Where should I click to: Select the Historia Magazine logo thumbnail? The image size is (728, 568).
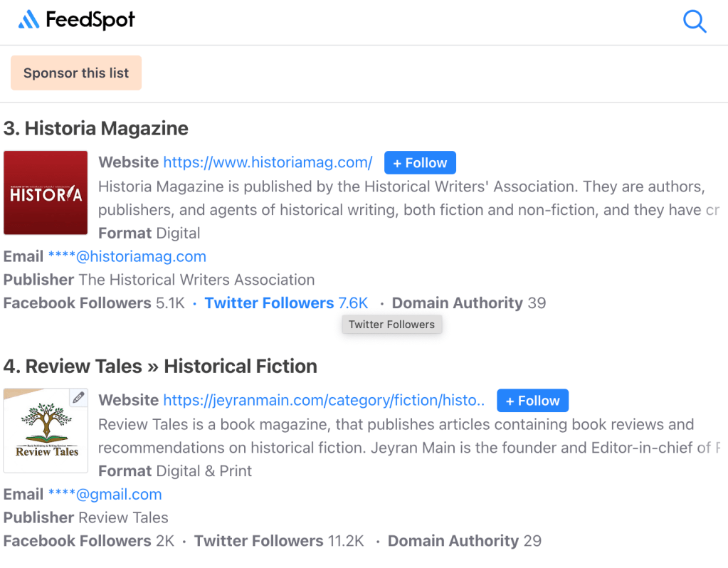click(x=46, y=193)
